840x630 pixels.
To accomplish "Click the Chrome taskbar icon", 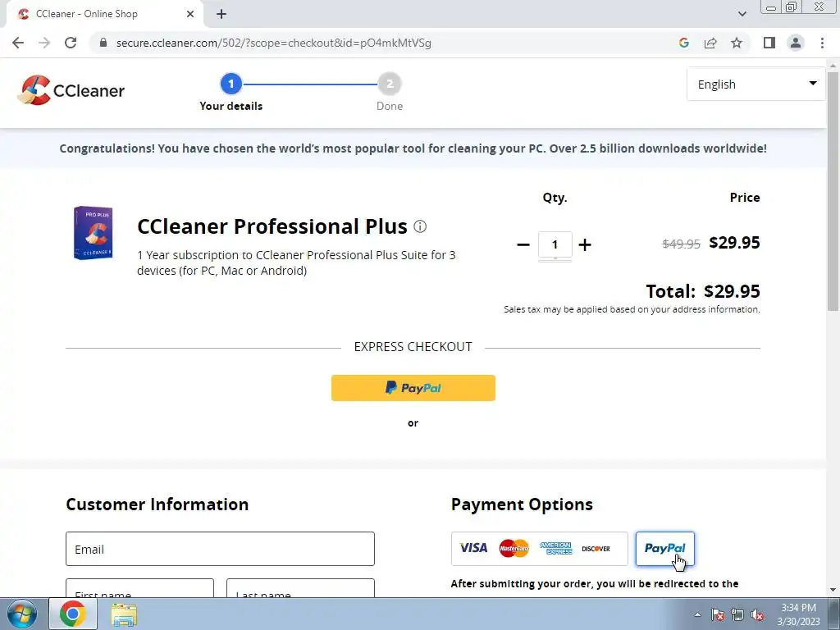I will click(x=73, y=614).
